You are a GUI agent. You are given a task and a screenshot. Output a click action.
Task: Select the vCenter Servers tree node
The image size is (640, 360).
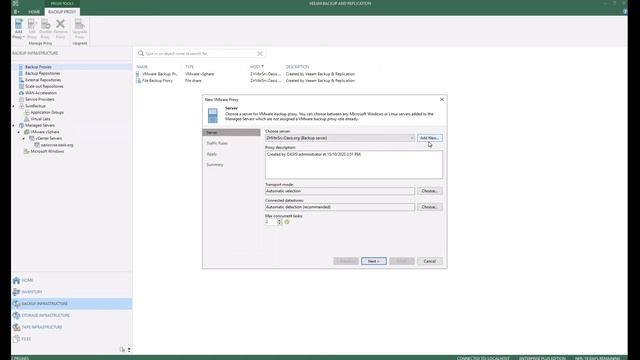pyautogui.click(x=49, y=138)
